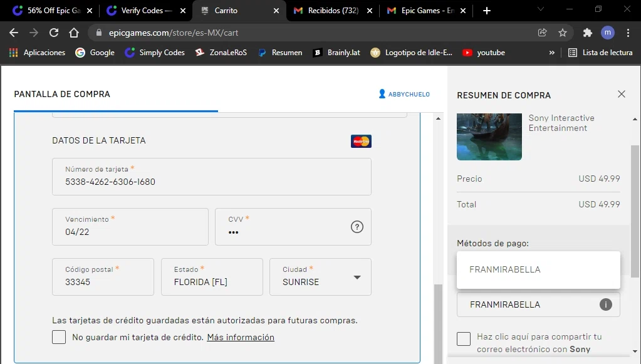Click the game cover thumbnail
Image resolution: width=641 pixels, height=364 pixels.
coord(489,137)
